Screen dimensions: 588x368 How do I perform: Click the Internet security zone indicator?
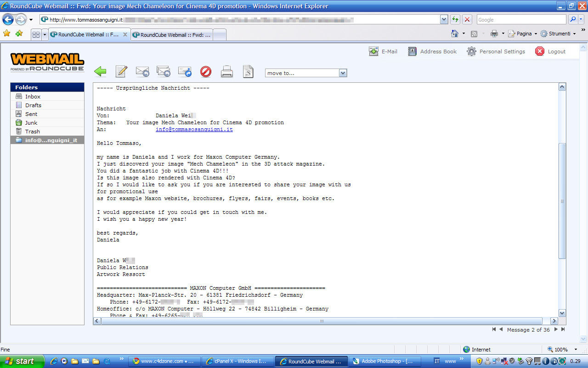click(477, 350)
